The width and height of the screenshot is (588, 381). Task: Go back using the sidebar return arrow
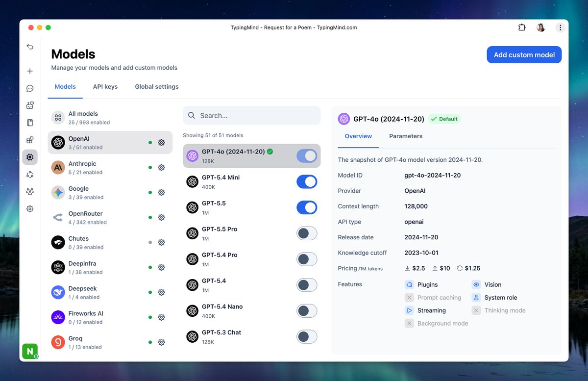[30, 47]
